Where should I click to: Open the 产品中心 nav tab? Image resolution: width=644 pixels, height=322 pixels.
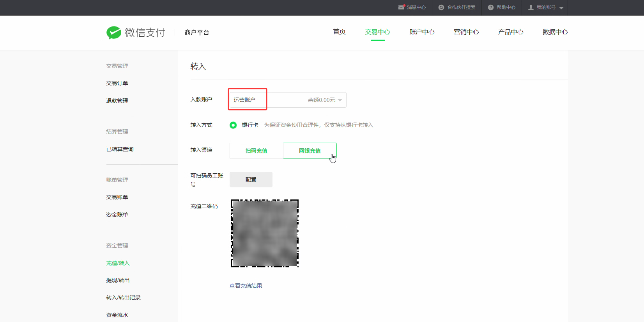click(511, 32)
